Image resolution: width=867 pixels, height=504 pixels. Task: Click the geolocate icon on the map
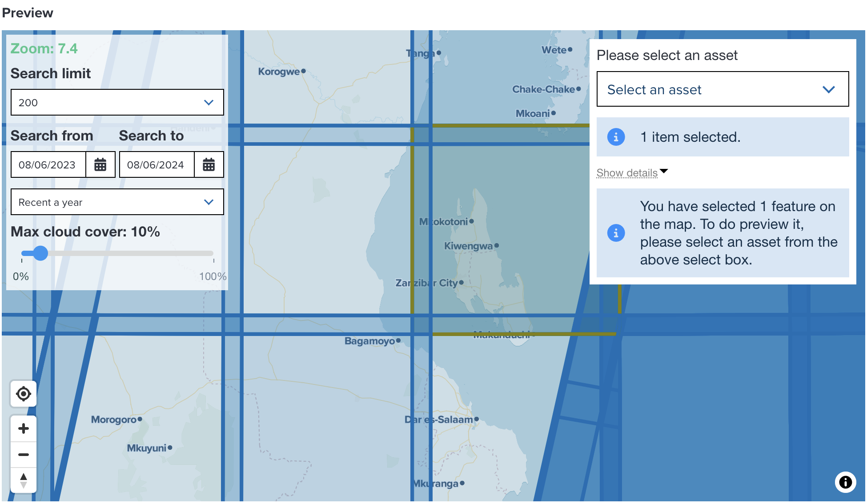(23, 394)
